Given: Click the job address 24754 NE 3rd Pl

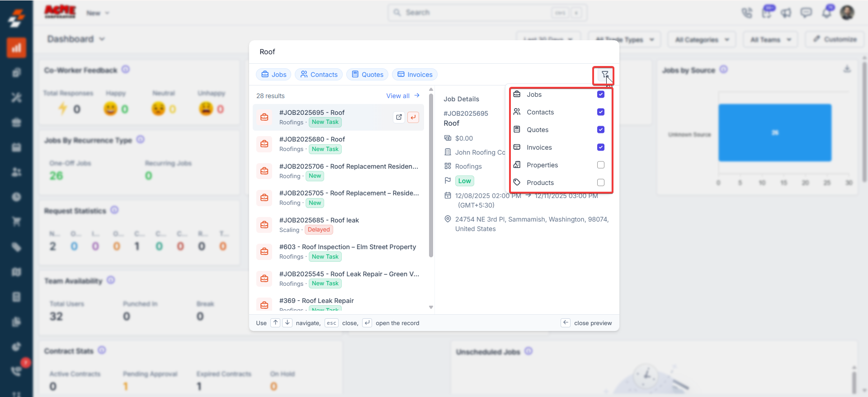Looking at the screenshot, I should pyautogui.click(x=532, y=224).
